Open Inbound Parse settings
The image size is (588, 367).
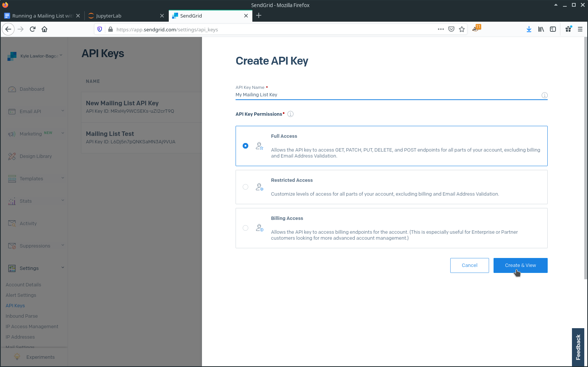[x=22, y=316]
